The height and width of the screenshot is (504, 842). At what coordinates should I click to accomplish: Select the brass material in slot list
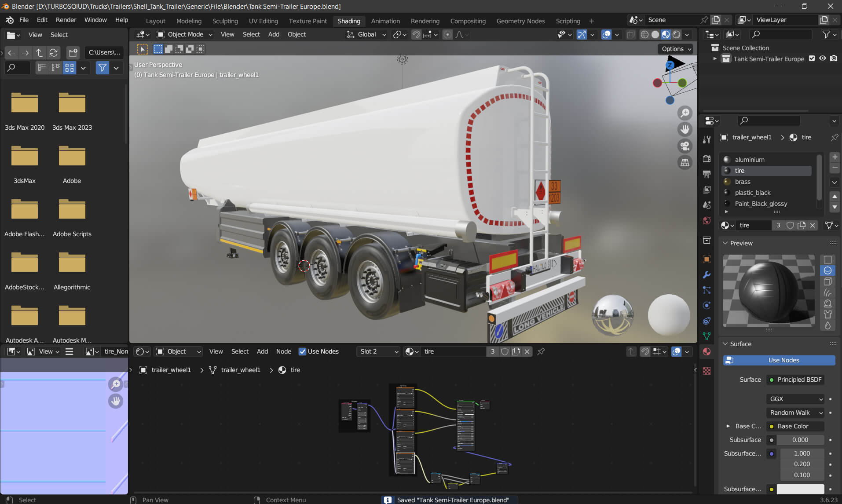(x=766, y=182)
